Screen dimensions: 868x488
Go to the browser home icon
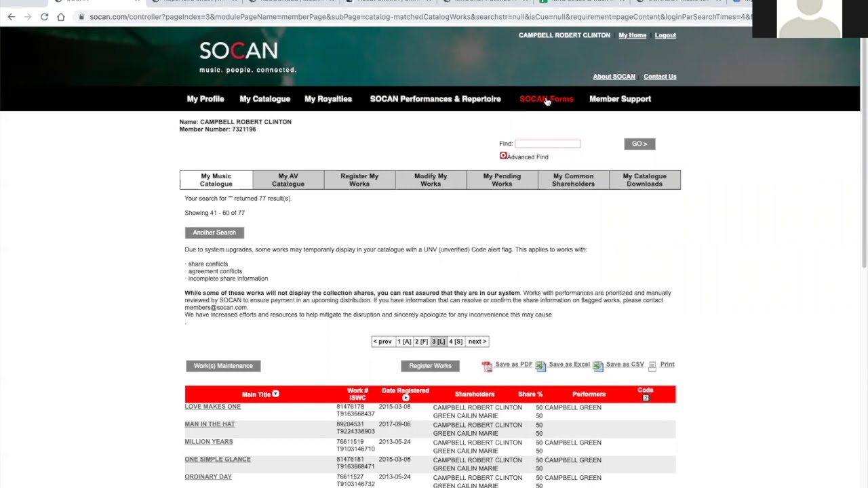(x=61, y=16)
